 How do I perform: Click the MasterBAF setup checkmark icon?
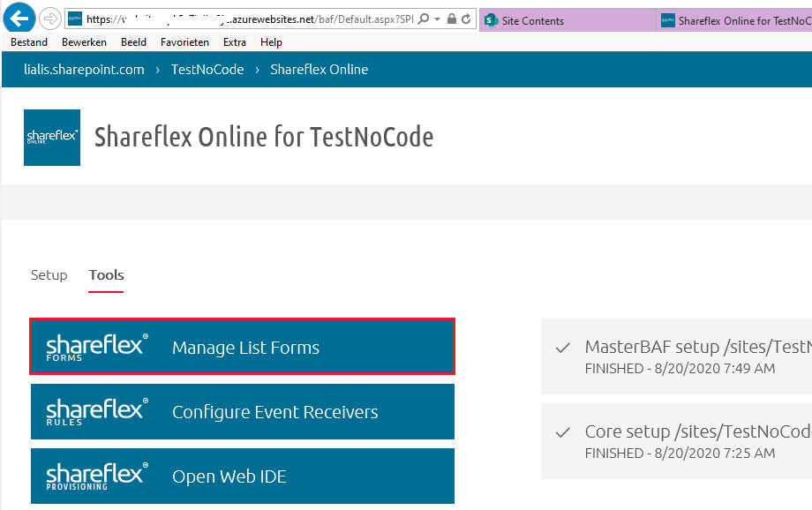click(563, 348)
